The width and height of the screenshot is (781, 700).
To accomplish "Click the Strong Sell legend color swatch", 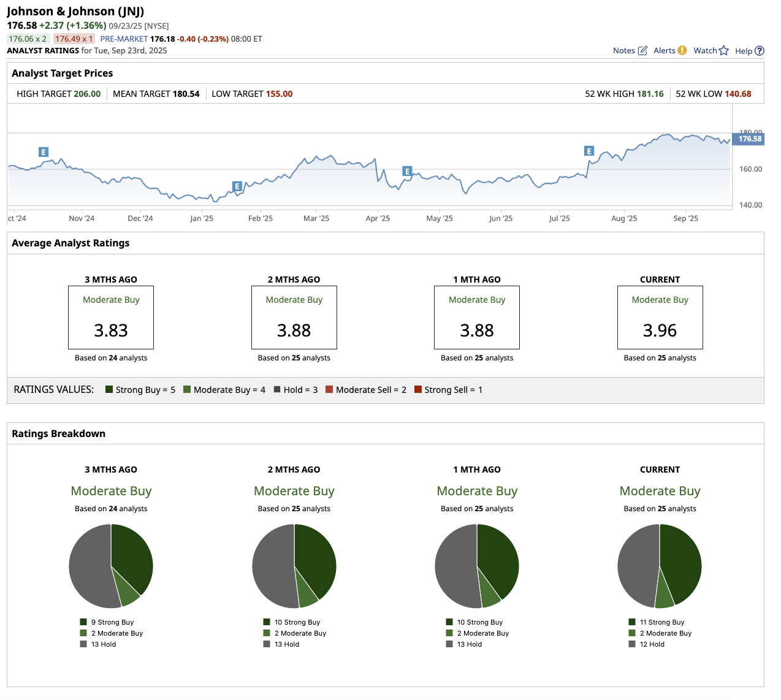I will click(x=418, y=390).
